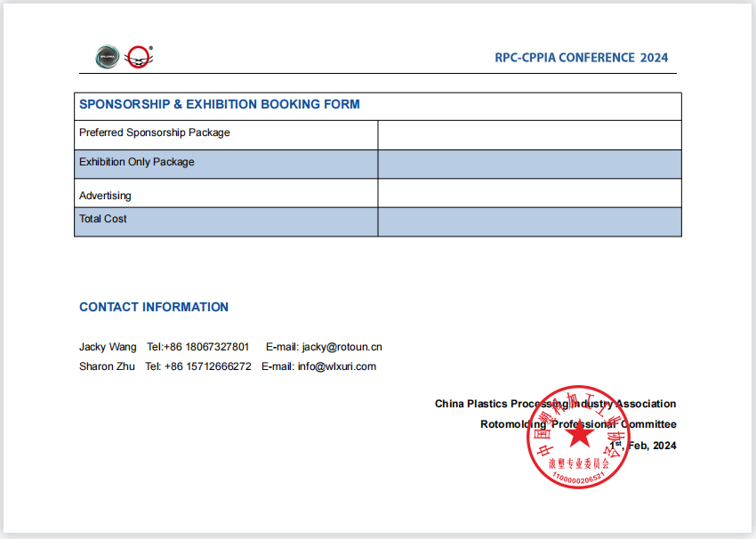Click the blank cell beside Exhibition Only Package

(529, 165)
